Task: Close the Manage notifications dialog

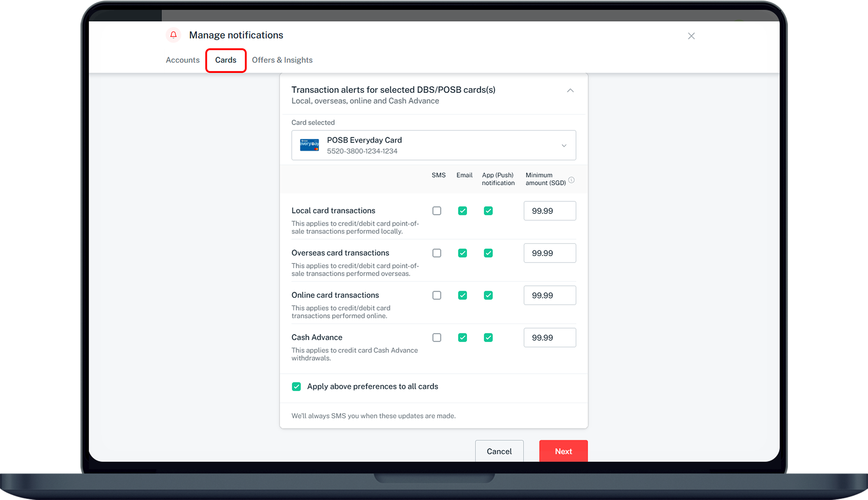Action: [691, 36]
